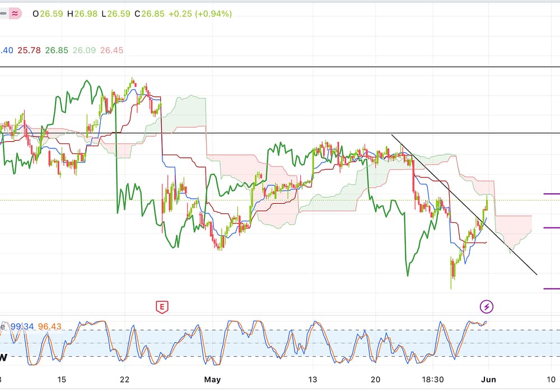Select the middle purple line segment at right

click(x=552, y=227)
